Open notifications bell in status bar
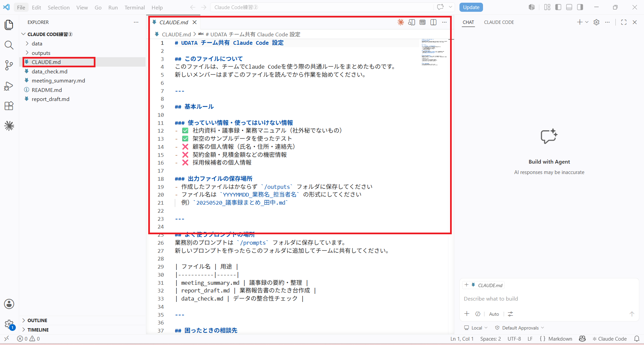Viewport: 644px width, 345px height. (x=637, y=339)
